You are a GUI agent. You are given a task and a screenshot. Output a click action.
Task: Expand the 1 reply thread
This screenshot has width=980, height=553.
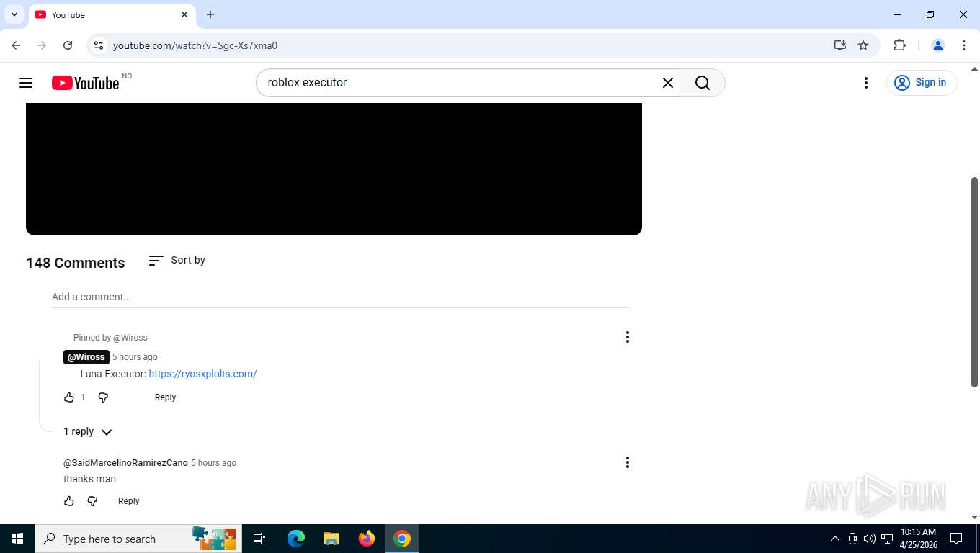[88, 432]
